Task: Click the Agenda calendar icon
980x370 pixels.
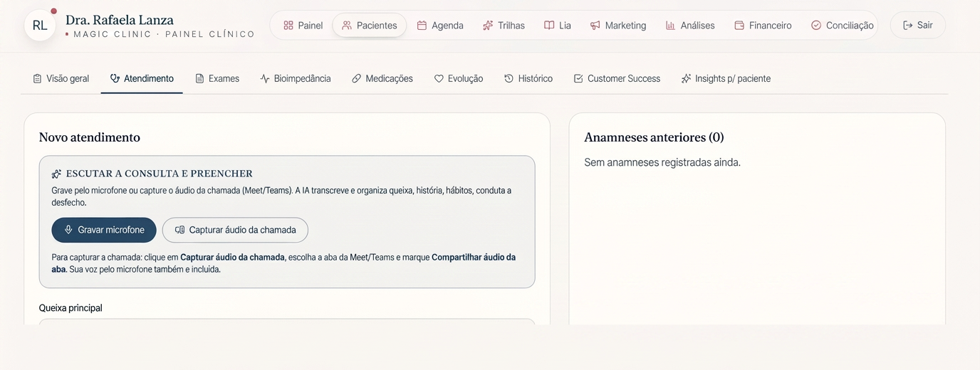Action: click(422, 26)
